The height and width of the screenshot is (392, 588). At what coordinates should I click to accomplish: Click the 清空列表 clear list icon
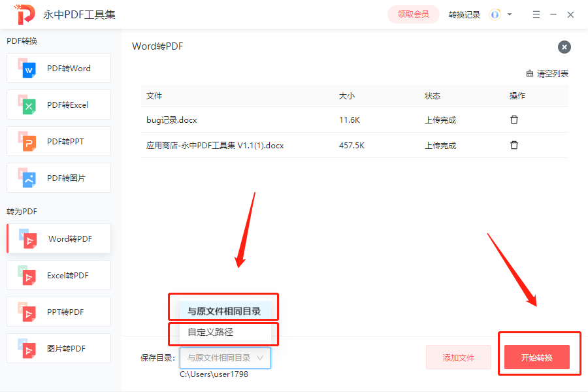(x=530, y=74)
